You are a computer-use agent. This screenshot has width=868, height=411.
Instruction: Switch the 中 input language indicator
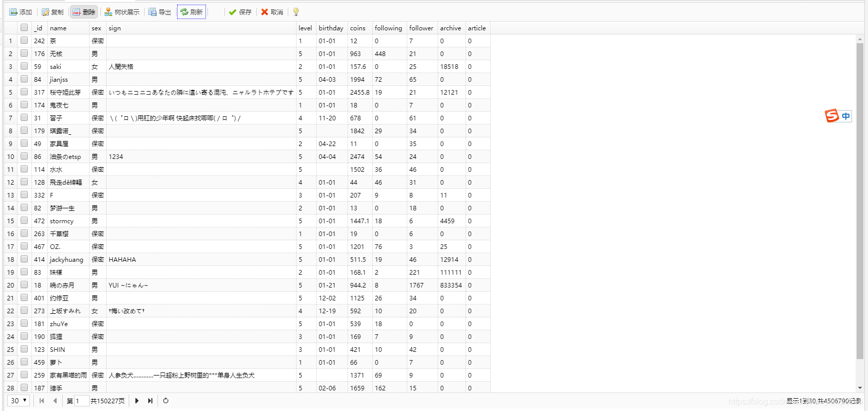(x=846, y=116)
